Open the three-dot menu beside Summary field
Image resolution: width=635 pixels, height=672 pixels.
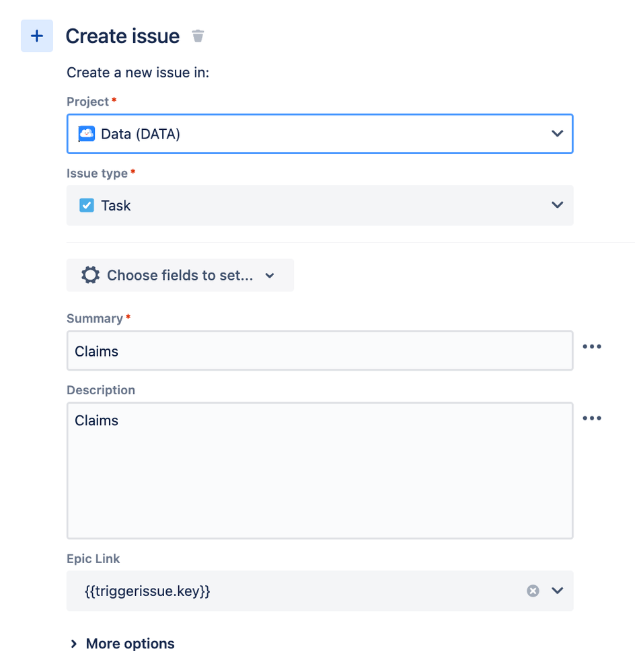(592, 346)
